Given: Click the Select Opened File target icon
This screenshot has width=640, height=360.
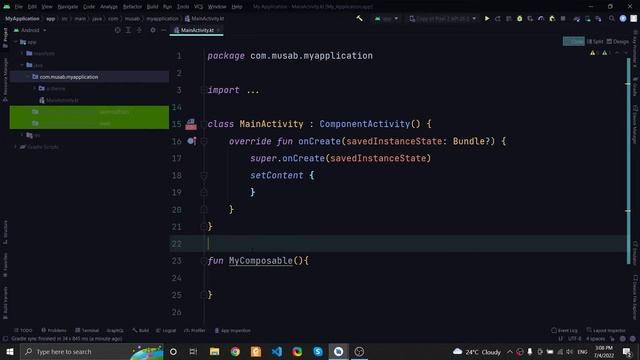Looking at the screenshot, I should [118, 30].
